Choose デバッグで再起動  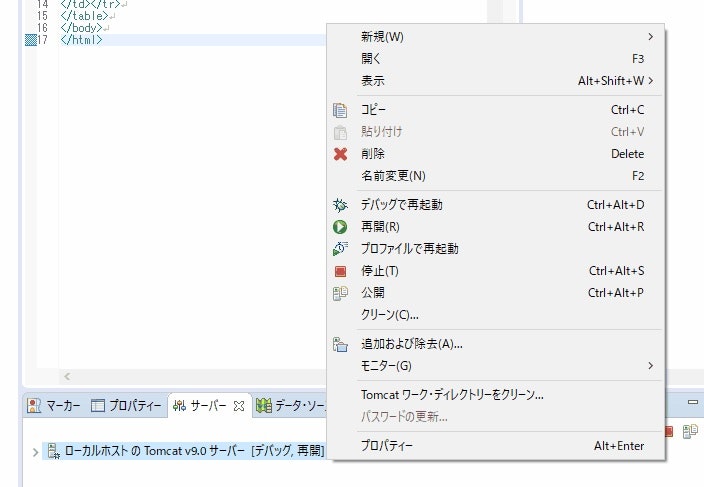pos(496,205)
